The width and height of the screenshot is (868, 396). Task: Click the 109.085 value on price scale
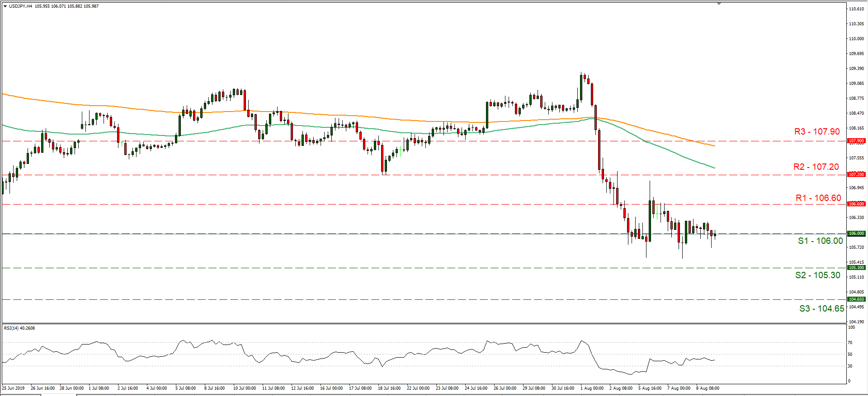[856, 84]
